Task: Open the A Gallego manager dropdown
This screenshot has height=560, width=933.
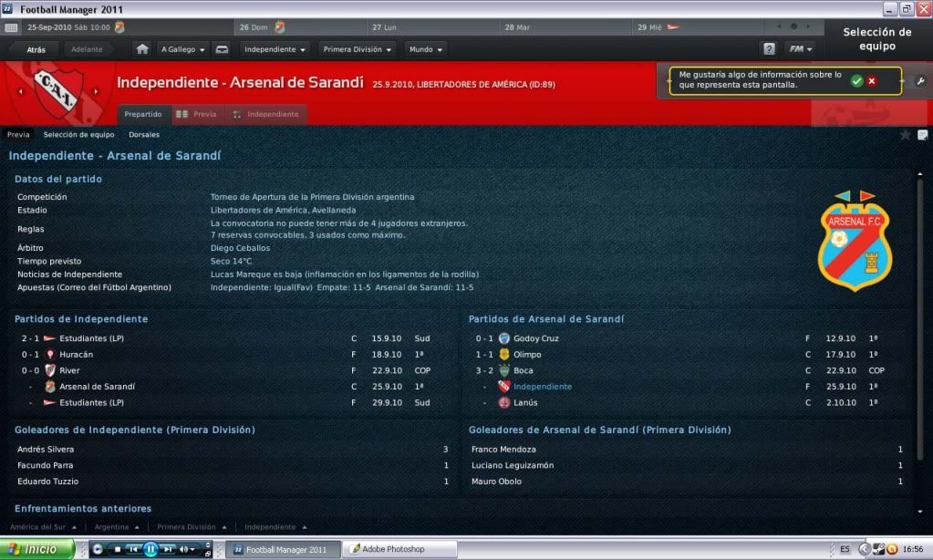Action: pos(182,49)
